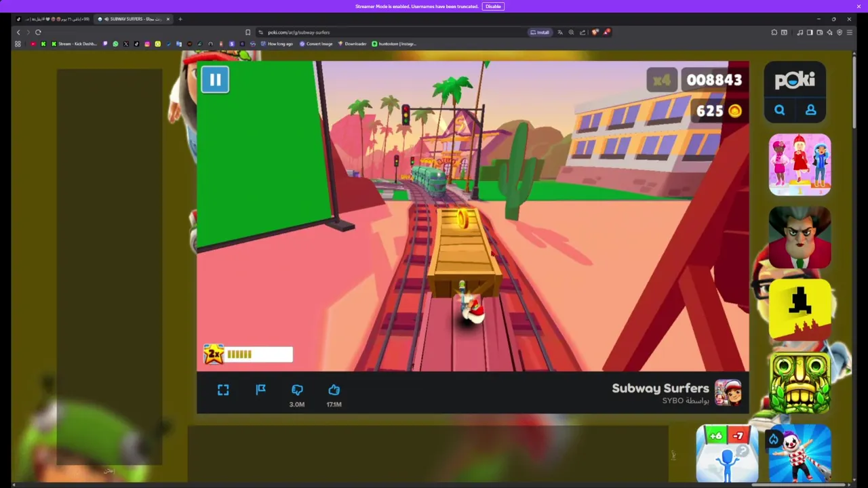
Task: Close the SUBWAY SURFERS tab
Action: click(168, 19)
